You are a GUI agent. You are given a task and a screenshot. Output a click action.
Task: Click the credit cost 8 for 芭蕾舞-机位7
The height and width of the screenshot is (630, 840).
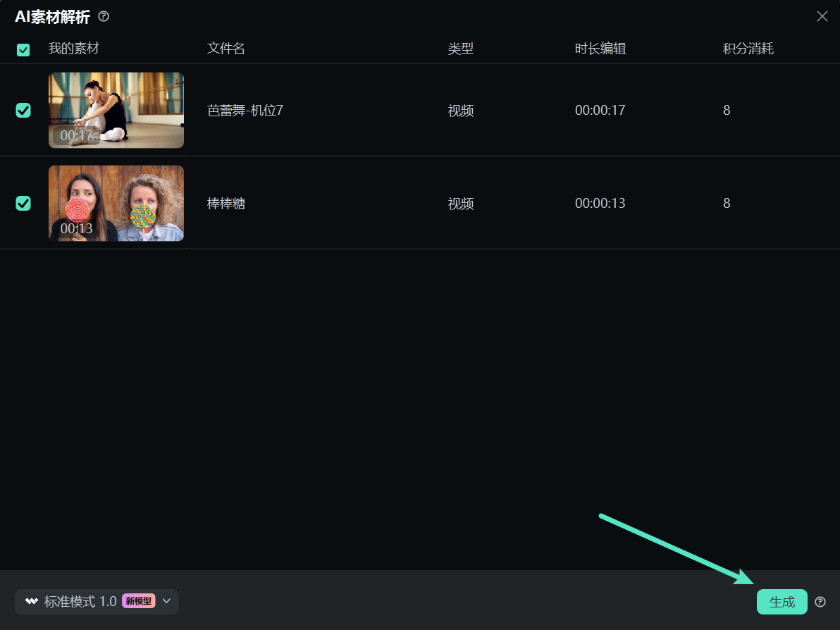727,111
